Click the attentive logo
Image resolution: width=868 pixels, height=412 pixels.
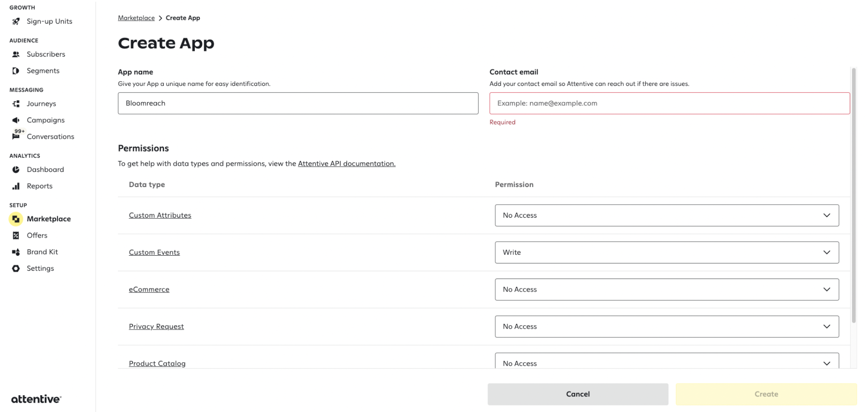coord(36,399)
